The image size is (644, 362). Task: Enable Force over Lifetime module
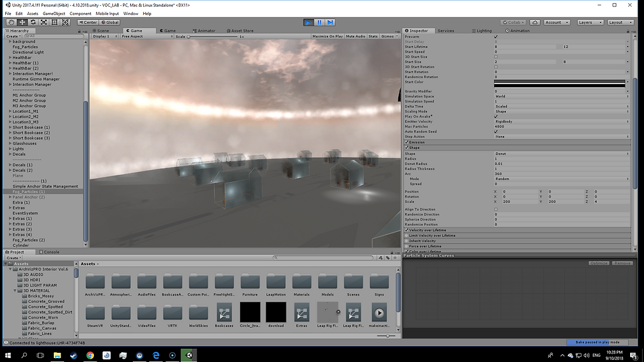[407, 246]
